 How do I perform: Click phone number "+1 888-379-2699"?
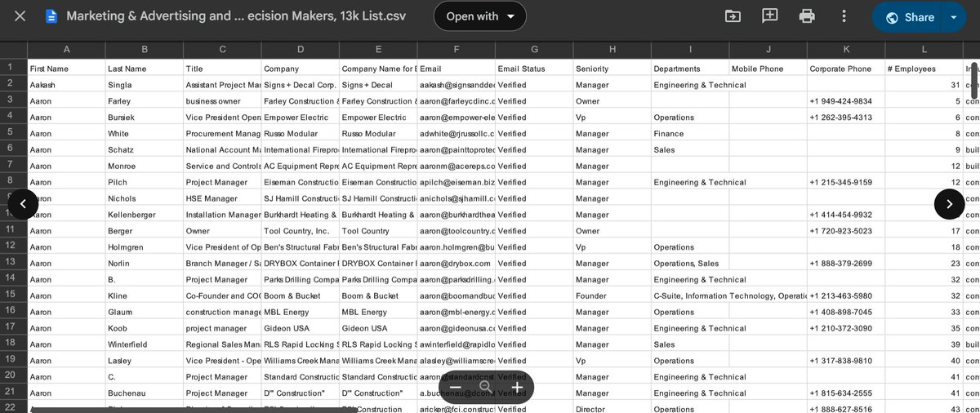846,264
